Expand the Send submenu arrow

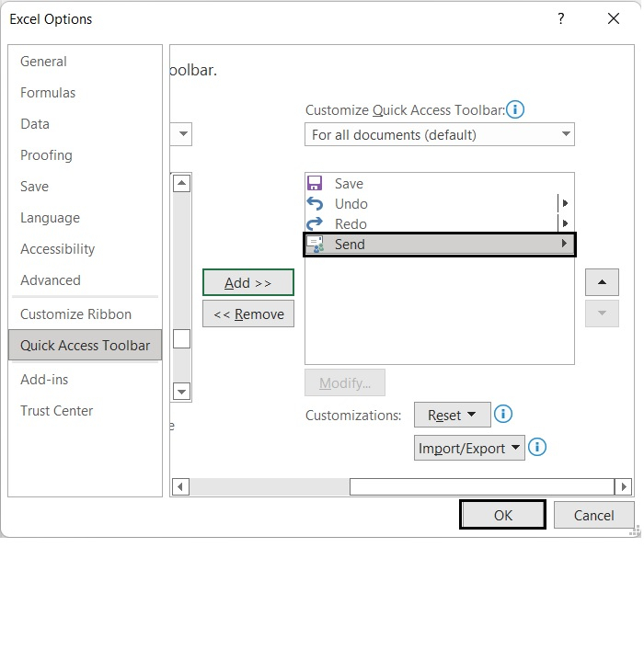point(563,245)
